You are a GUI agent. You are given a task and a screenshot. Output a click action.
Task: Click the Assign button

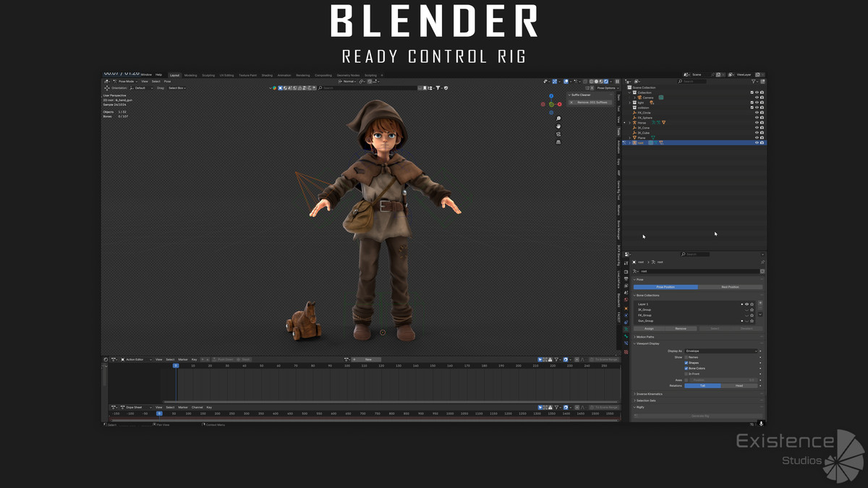[x=649, y=328]
